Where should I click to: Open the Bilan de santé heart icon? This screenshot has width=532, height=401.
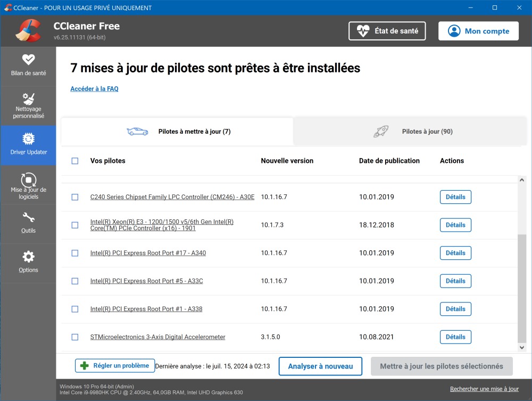28,60
